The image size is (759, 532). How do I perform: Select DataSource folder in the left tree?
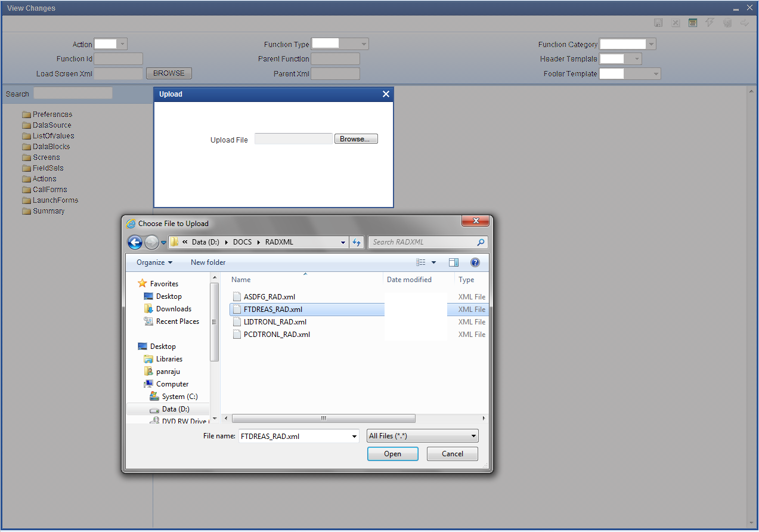[47, 125]
